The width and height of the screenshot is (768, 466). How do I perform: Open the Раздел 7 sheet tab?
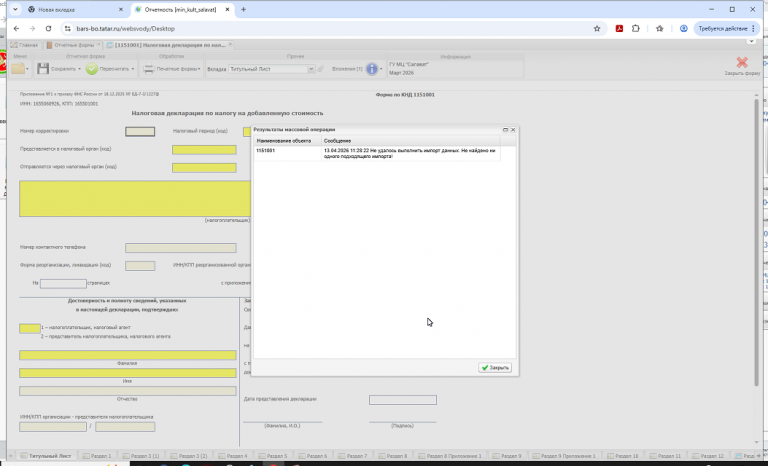coord(352,456)
